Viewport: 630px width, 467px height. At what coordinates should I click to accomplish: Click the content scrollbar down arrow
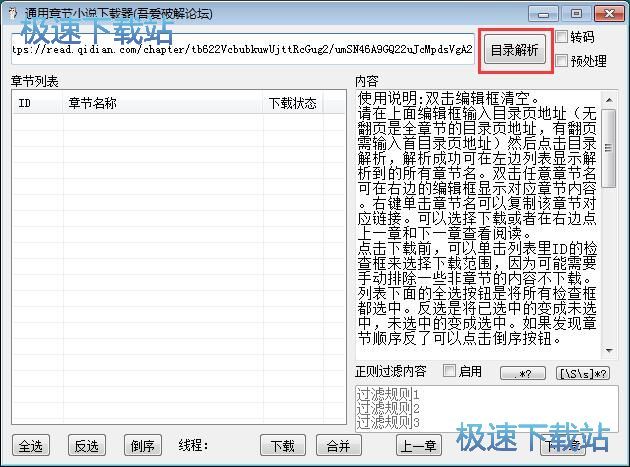[609, 350]
